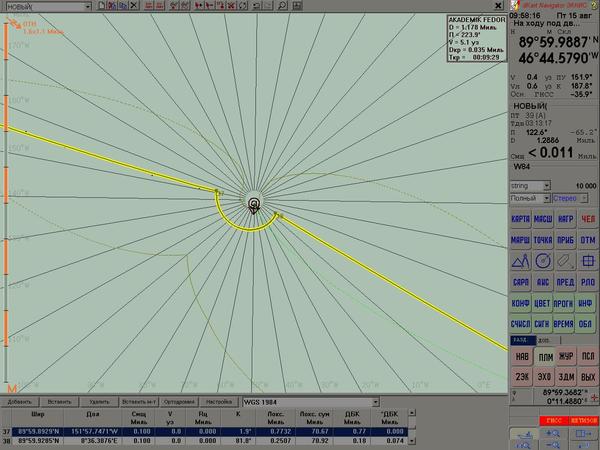This screenshot has width=600, height=450.
Task: Click the ЦВЕТ color settings button
Action: pyautogui.click(x=542, y=304)
